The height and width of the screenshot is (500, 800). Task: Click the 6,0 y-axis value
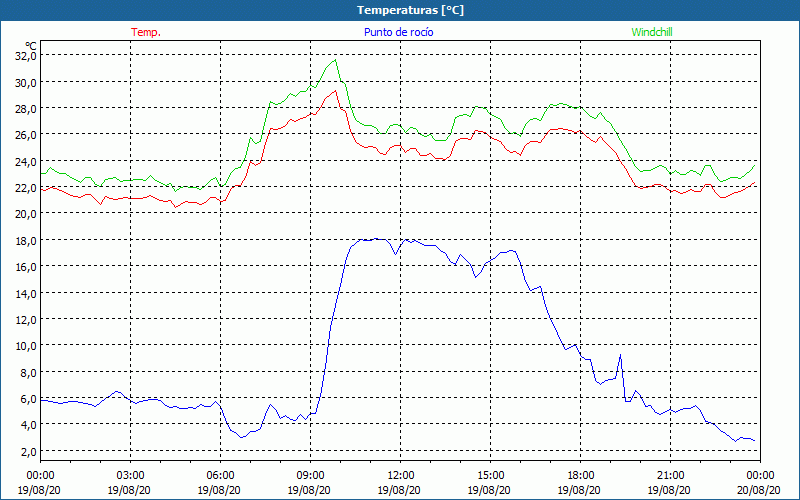28,399
